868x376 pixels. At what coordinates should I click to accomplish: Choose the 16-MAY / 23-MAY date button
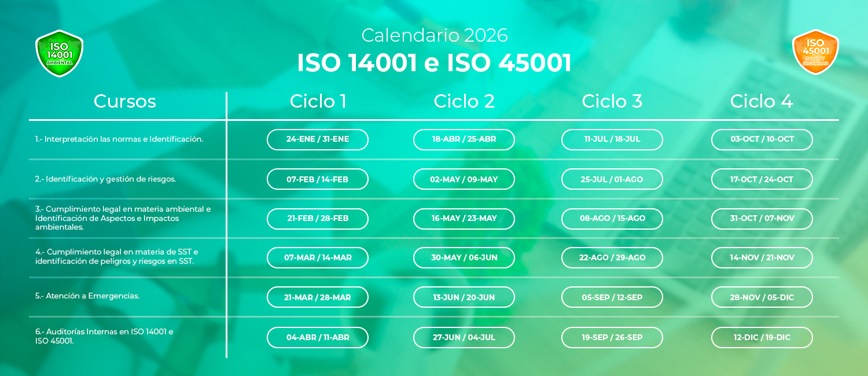point(464,219)
